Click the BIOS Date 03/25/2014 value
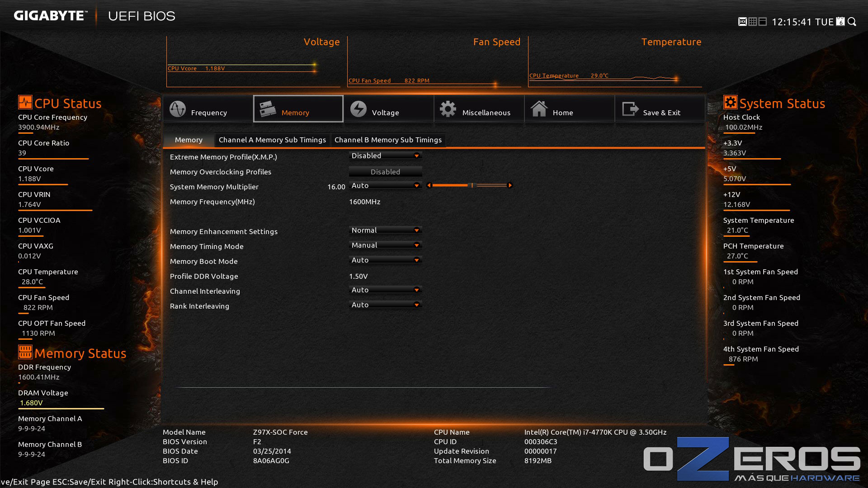This screenshot has width=868, height=488. [x=272, y=451]
